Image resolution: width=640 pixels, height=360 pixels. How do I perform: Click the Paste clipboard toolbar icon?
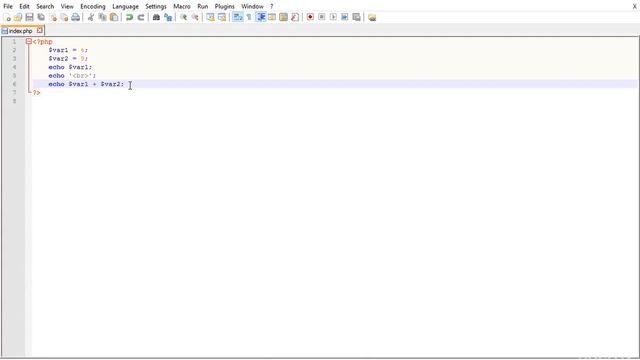click(x=114, y=17)
